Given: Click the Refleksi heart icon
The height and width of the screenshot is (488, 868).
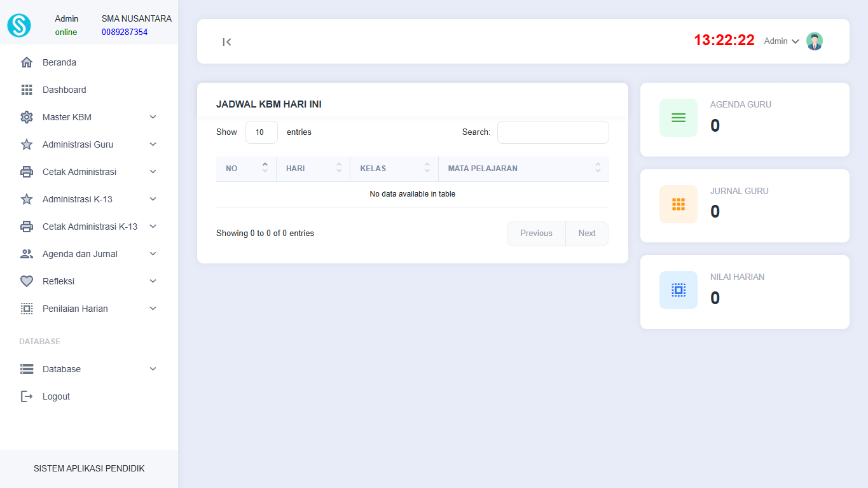Looking at the screenshot, I should point(27,281).
